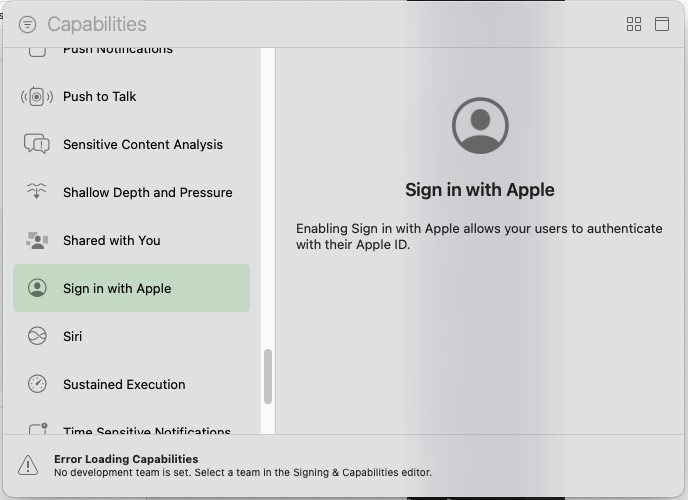Select the Sign in with Apple row

(132, 288)
